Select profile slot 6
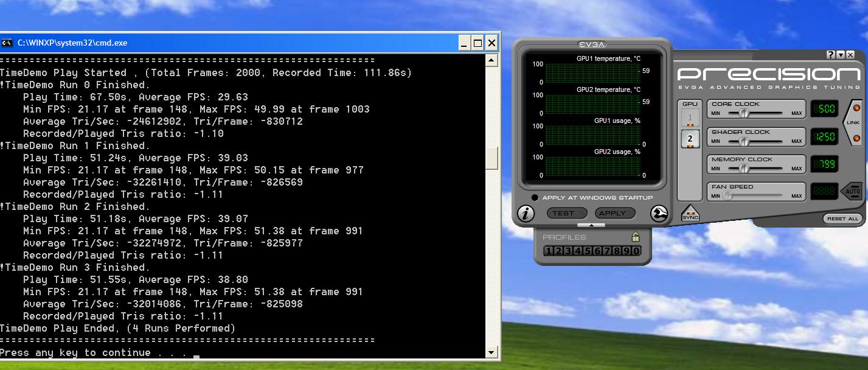The image size is (868, 370). coord(597,251)
